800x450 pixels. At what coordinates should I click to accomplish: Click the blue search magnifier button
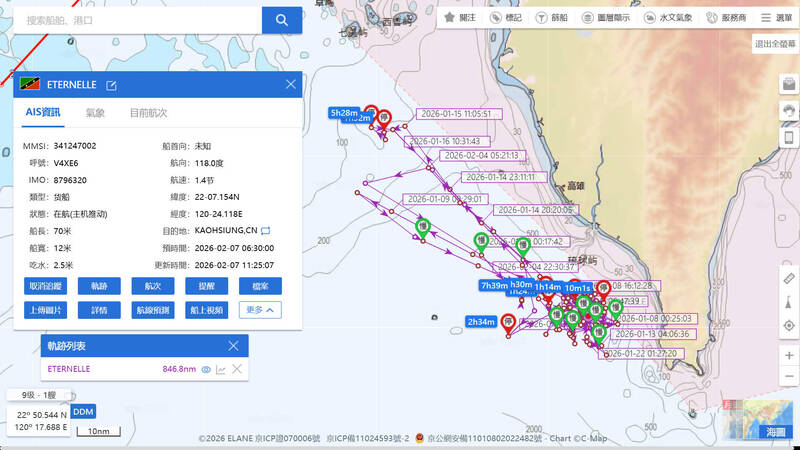click(x=275, y=20)
